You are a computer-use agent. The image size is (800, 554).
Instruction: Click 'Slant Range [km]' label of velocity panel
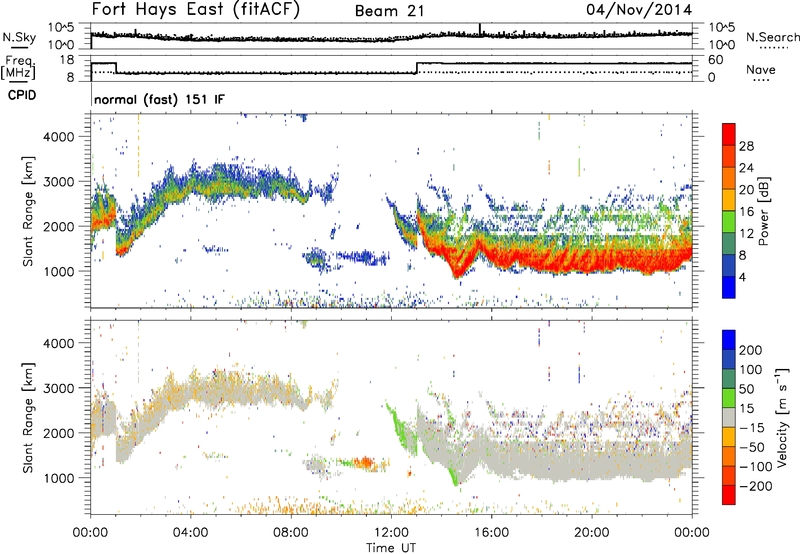(x=28, y=417)
